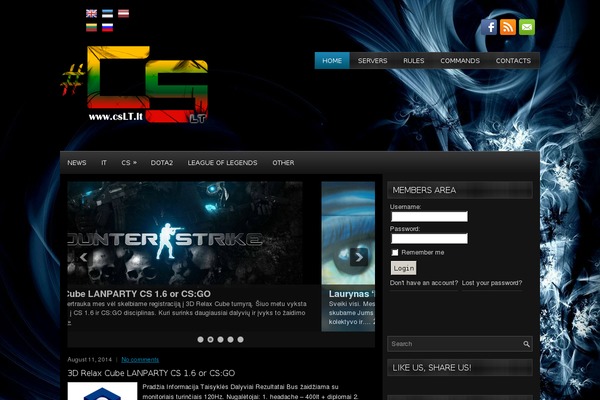Screen dimensions: 600x400
Task: Go to next slide with right arrow
Action: point(359,257)
